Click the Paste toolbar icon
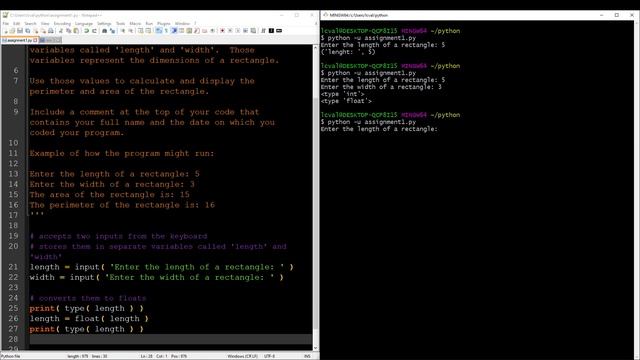This screenshot has width=640, height=360. tap(76, 31)
